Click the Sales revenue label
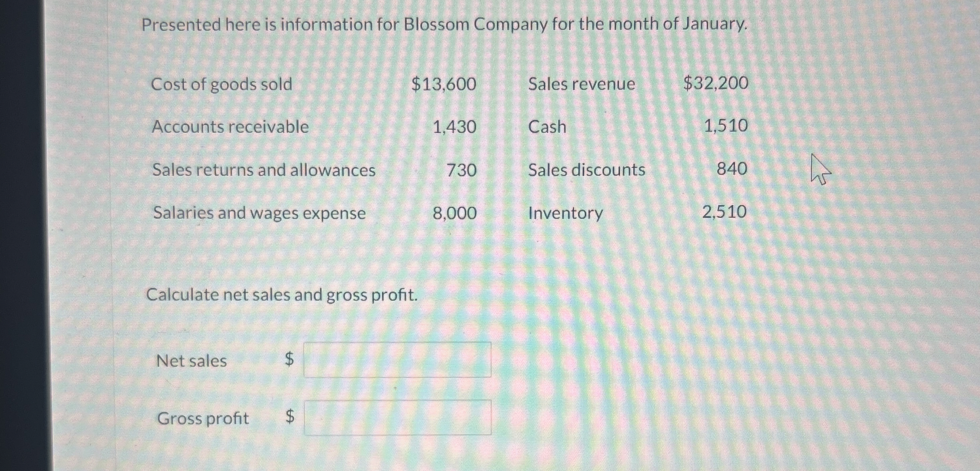This screenshot has width=980, height=471. click(x=582, y=84)
